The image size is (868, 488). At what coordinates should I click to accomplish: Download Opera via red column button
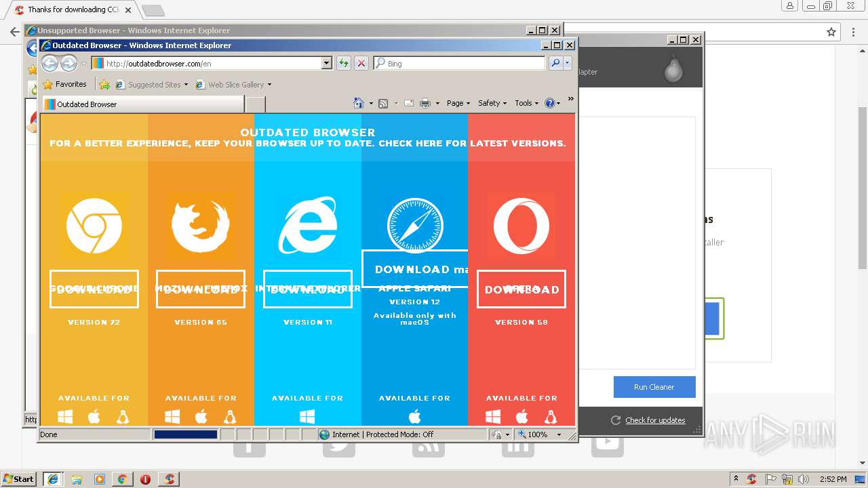click(x=521, y=289)
